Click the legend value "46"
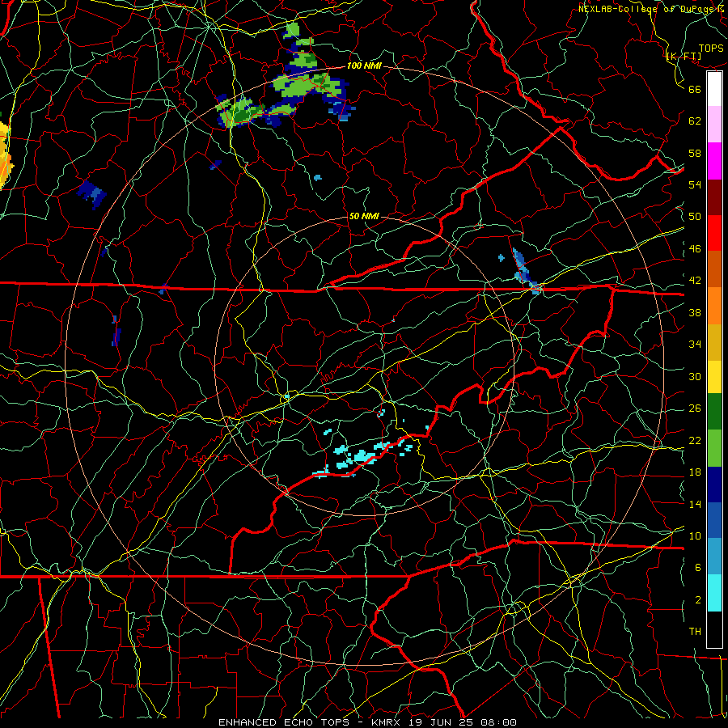728x728 pixels. [x=695, y=249]
